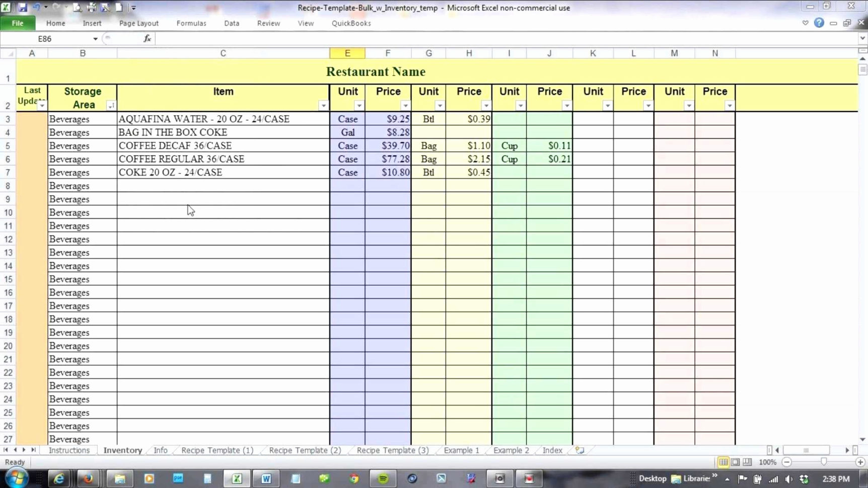The image size is (868, 488).
Task: Click the Save icon on Quick Access Toolbar
Action: tap(23, 8)
